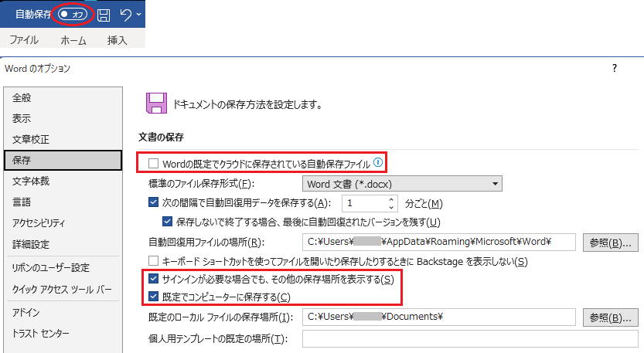The image size is (644, 353).
Task: Open リボンのユーザー設定 category
Action: [x=63, y=267]
